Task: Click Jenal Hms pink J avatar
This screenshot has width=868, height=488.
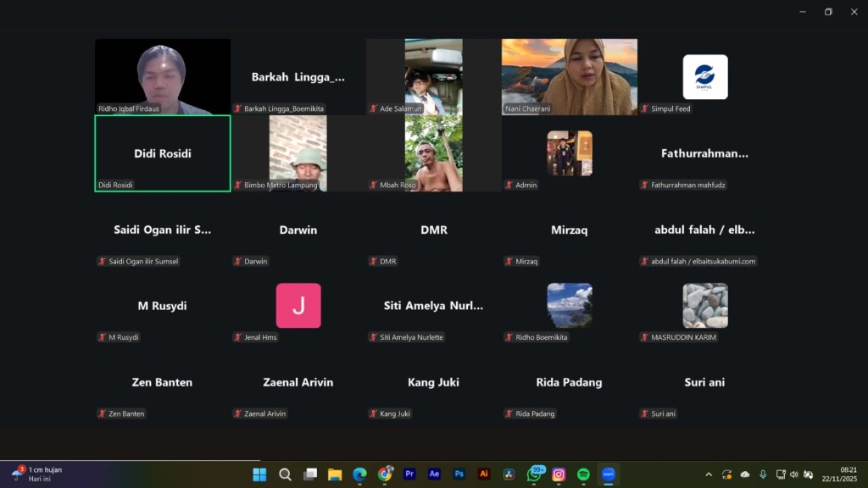Action: [x=298, y=305]
